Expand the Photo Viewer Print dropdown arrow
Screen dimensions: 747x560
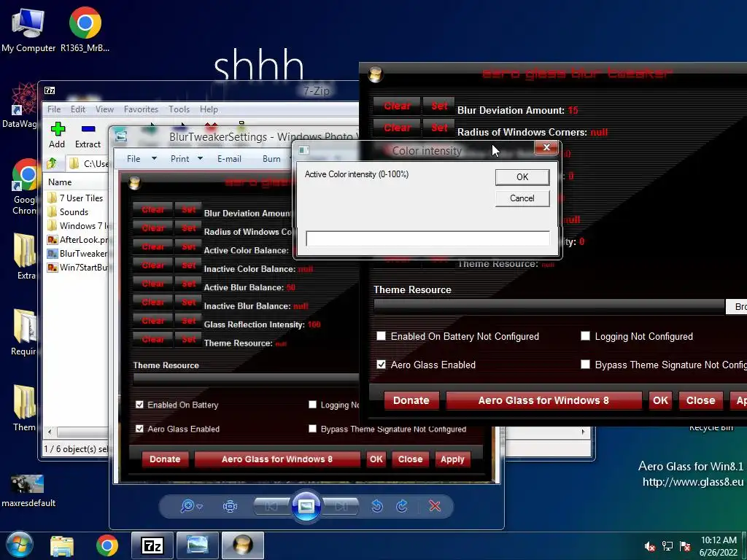pyautogui.click(x=200, y=158)
